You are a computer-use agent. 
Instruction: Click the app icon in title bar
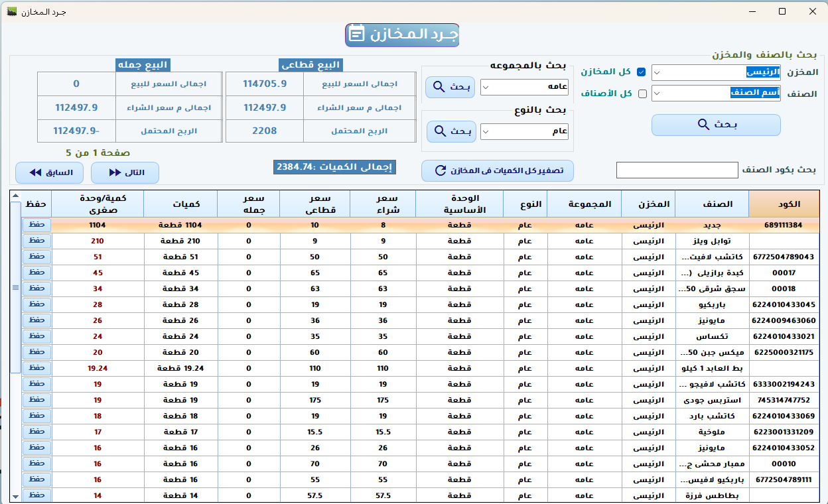point(11,12)
